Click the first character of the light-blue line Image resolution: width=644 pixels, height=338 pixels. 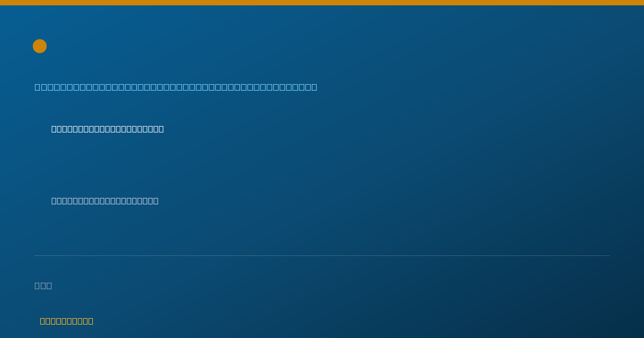(38, 87)
